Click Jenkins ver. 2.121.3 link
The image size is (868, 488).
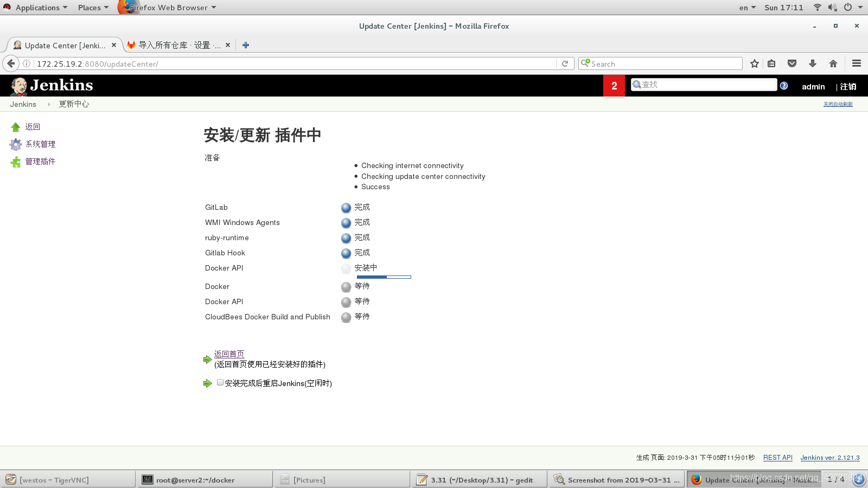(830, 458)
